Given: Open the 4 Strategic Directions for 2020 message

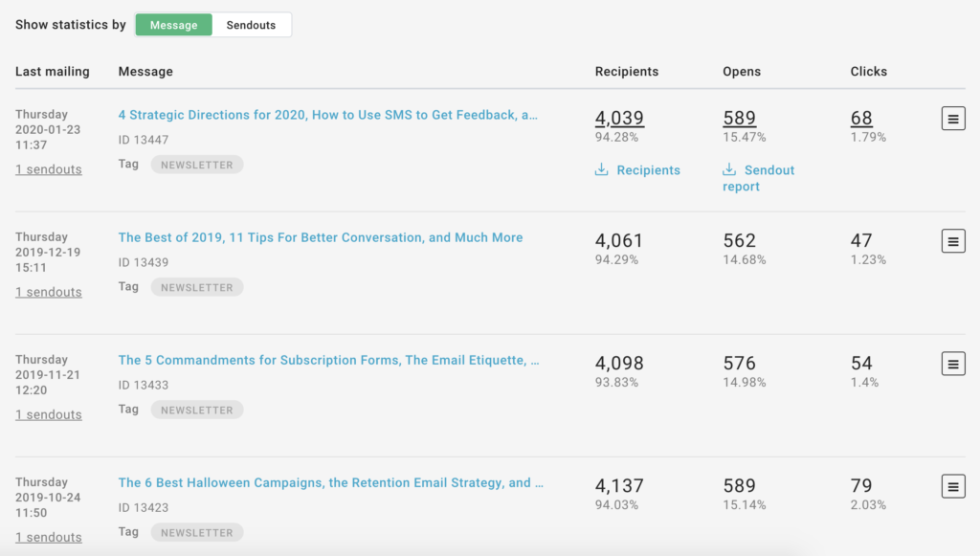Looking at the screenshot, I should click(327, 115).
